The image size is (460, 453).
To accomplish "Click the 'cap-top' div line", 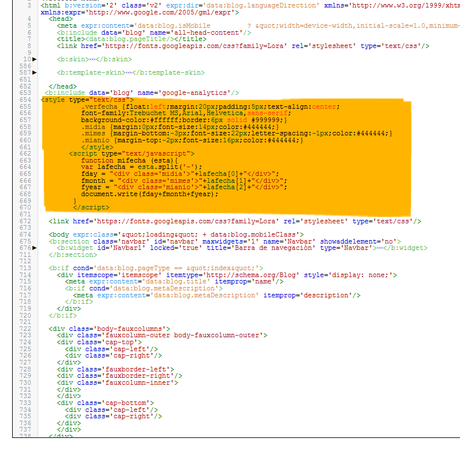I will (99, 342).
